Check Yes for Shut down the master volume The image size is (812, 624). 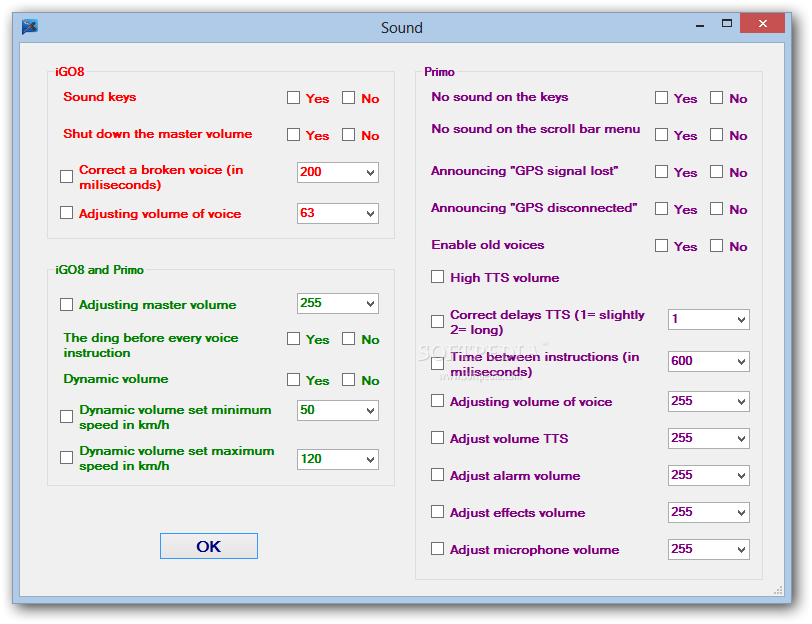[294, 135]
